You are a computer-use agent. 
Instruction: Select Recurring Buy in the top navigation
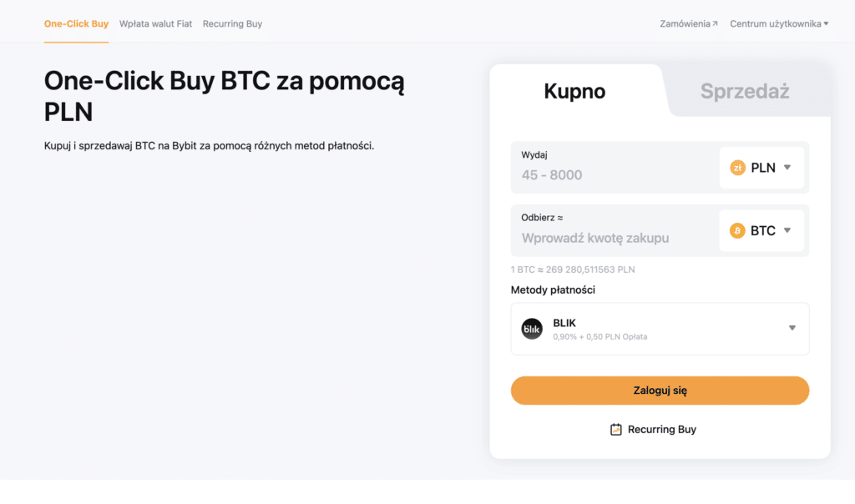pyautogui.click(x=232, y=23)
